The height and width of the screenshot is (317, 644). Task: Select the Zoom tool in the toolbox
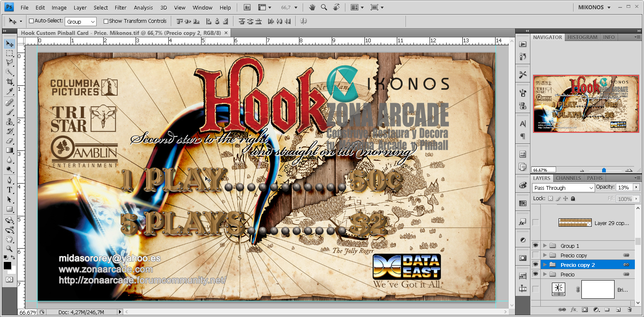(9, 249)
